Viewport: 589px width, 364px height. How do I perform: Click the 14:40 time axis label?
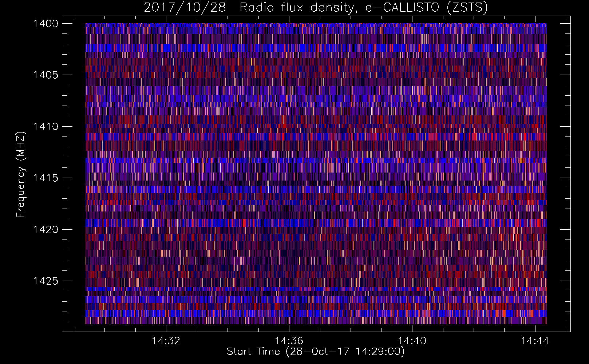(x=412, y=341)
